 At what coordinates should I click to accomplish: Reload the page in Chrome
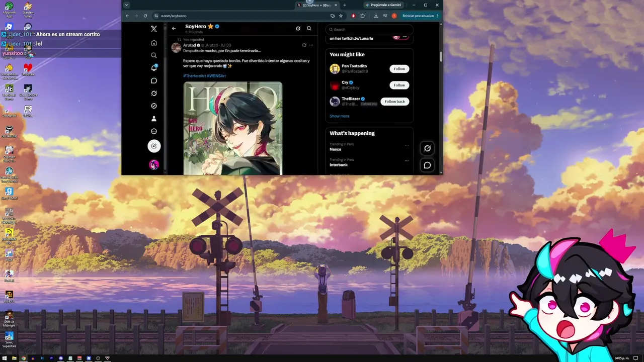coord(145,16)
